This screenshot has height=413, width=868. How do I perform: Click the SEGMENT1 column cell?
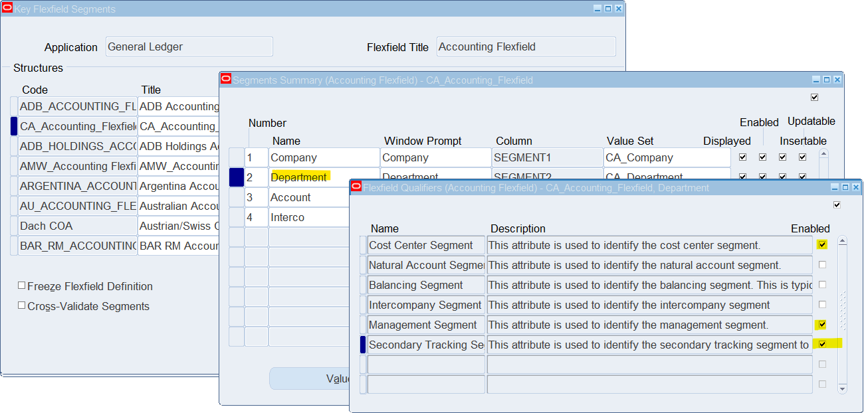pyautogui.click(x=547, y=157)
